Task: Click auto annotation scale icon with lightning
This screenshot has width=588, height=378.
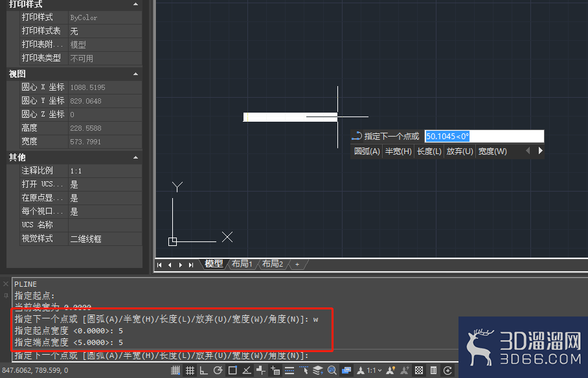Action: 405,370
